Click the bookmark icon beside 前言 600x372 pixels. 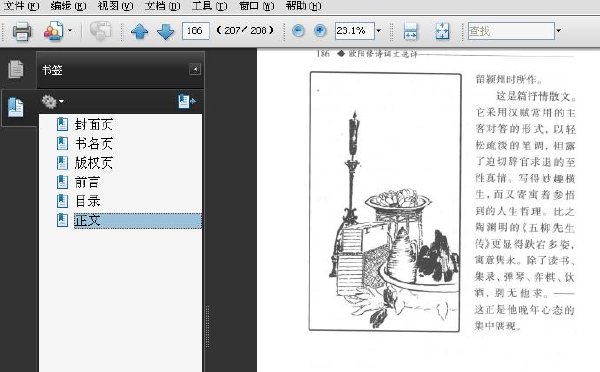click(x=62, y=182)
